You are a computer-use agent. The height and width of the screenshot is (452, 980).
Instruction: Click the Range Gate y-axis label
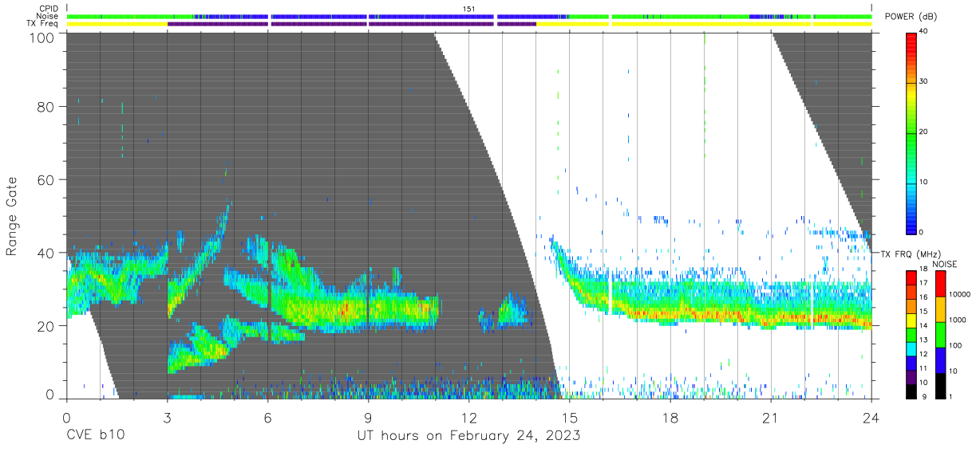tap(13, 215)
